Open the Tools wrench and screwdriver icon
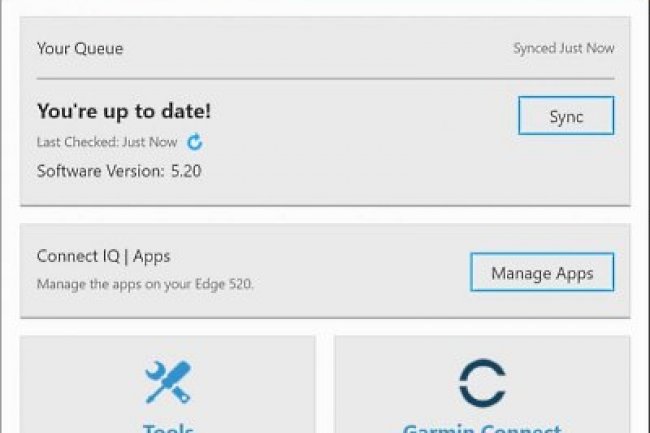The height and width of the screenshot is (433, 650). 167,382
